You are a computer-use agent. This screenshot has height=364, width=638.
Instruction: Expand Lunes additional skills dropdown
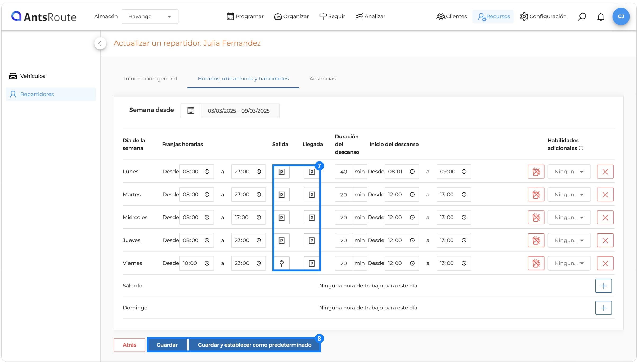point(569,172)
